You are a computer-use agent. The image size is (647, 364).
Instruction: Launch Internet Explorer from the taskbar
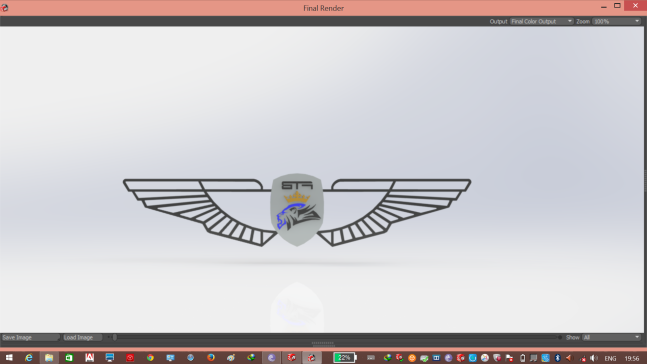(28, 358)
